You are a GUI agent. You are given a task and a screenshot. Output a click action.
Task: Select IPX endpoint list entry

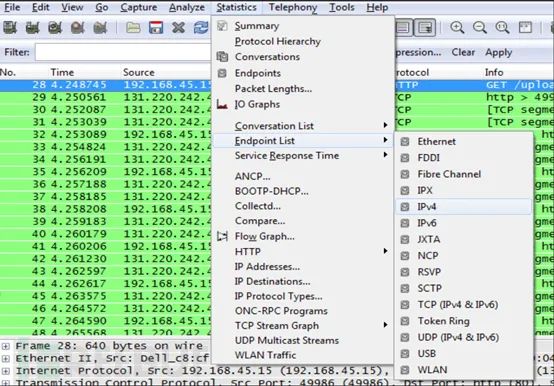click(x=425, y=190)
